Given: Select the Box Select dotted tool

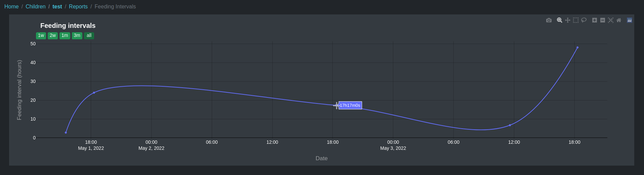Looking at the screenshot, I should [x=576, y=20].
